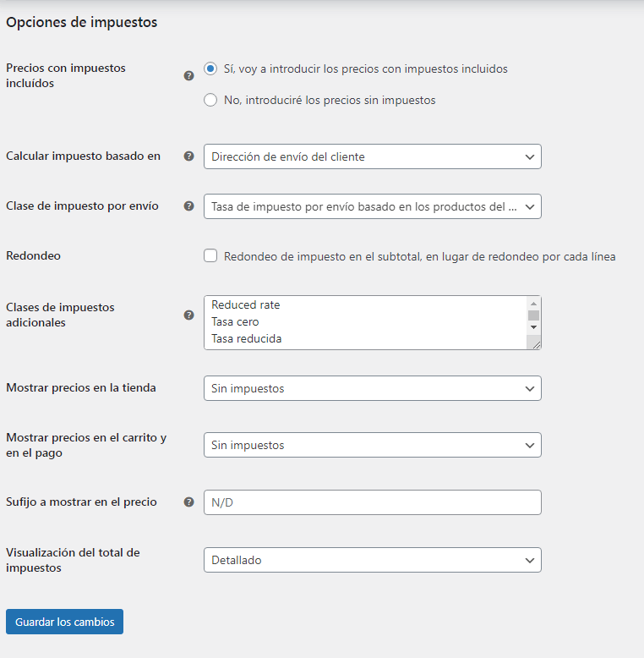Screen dimensions: 644x658
Task: Click into the Sufijo a mostrar N/D field
Action: pos(373,502)
